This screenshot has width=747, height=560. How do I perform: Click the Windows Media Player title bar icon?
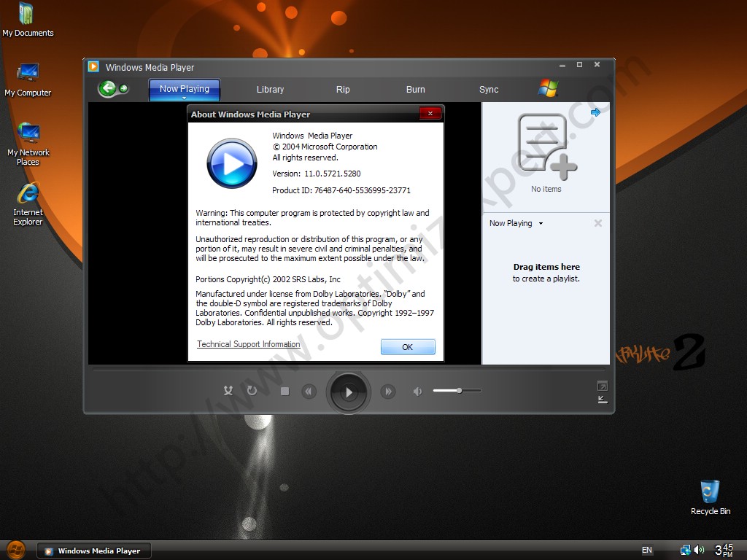[94, 66]
